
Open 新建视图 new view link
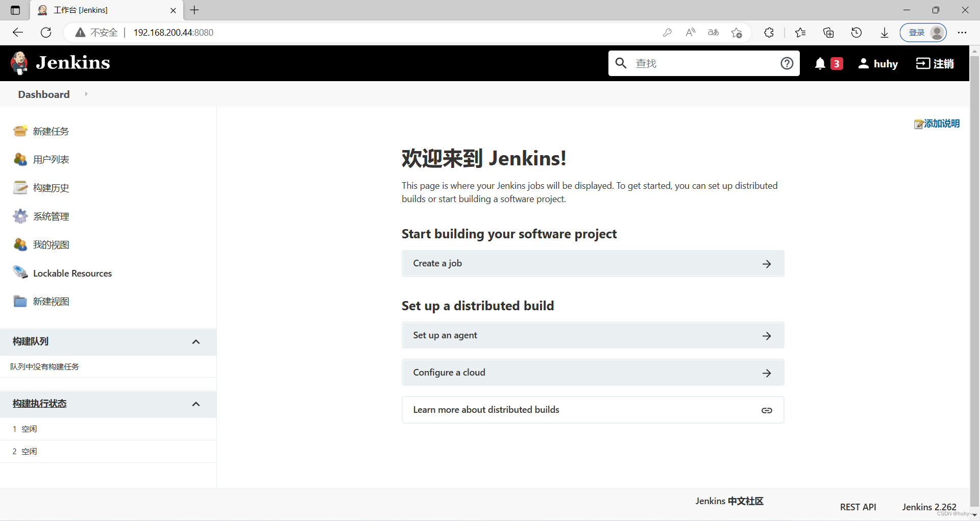pyautogui.click(x=51, y=302)
